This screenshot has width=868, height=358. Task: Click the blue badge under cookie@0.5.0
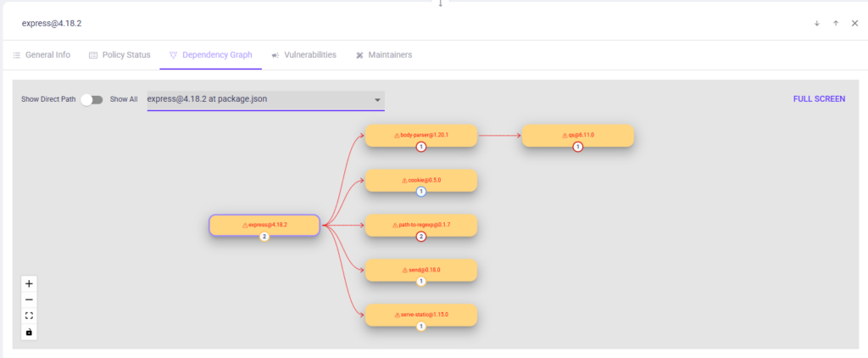420,192
